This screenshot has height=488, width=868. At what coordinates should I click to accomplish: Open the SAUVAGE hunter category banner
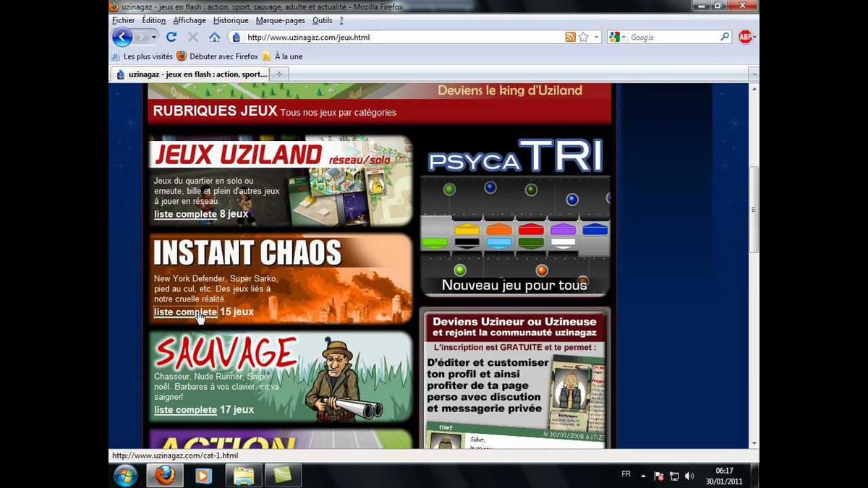pos(281,377)
